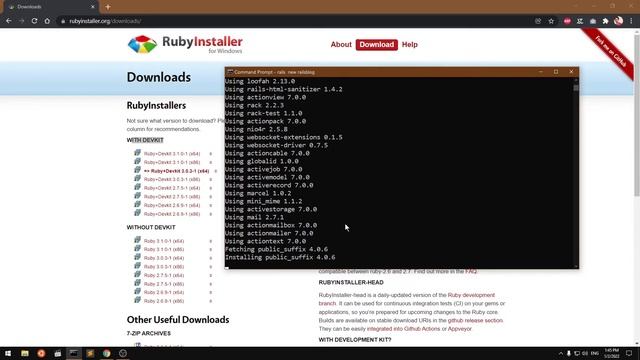The width and height of the screenshot is (640, 360).
Task: Download Ruby+Devkit 2.6.9-1 (x86)
Action: click(172, 214)
